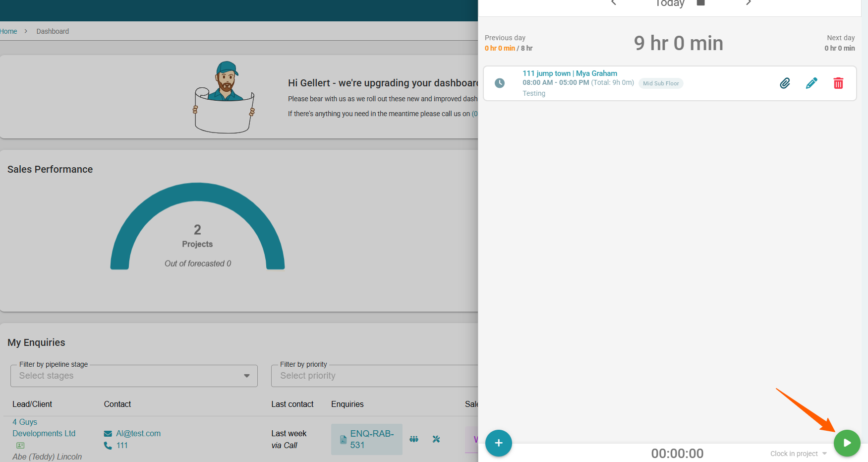Open the calendar date picker beside Today

pos(700,2)
